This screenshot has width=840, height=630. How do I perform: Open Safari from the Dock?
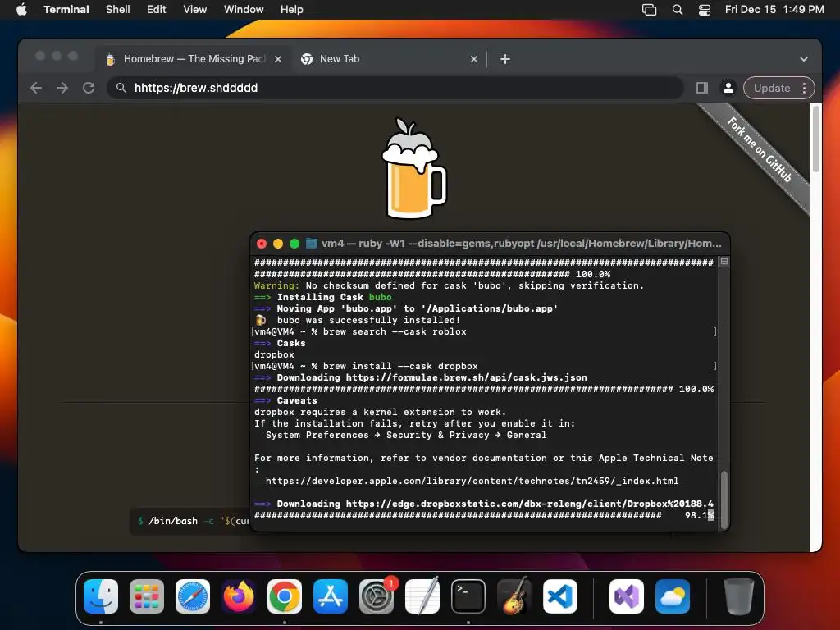point(193,596)
